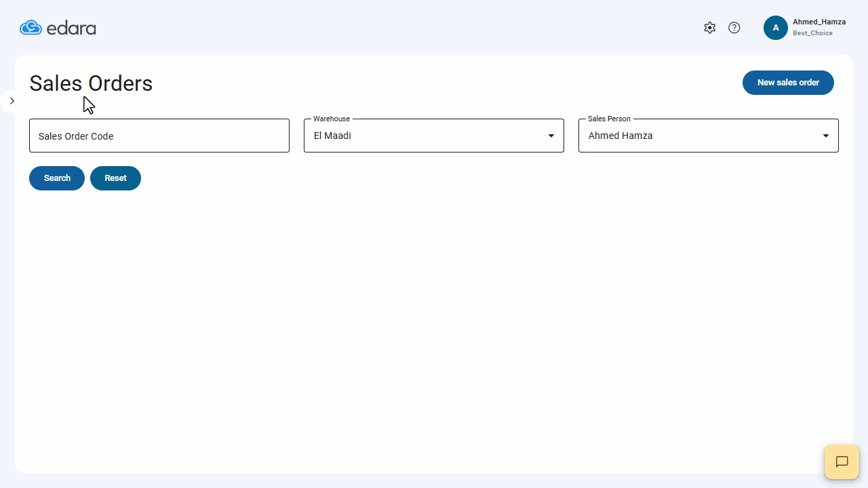Open the Warehouse dropdown showing El Maadi

pyautogui.click(x=434, y=136)
